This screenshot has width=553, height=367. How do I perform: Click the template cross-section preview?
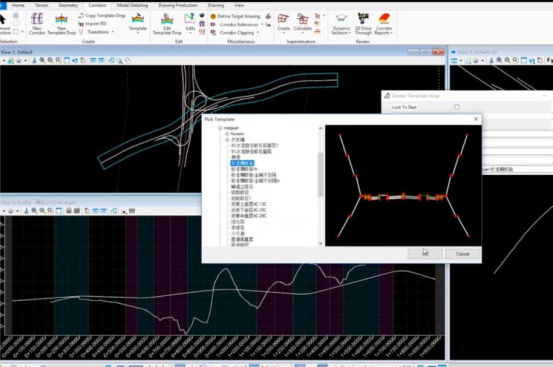(x=403, y=185)
